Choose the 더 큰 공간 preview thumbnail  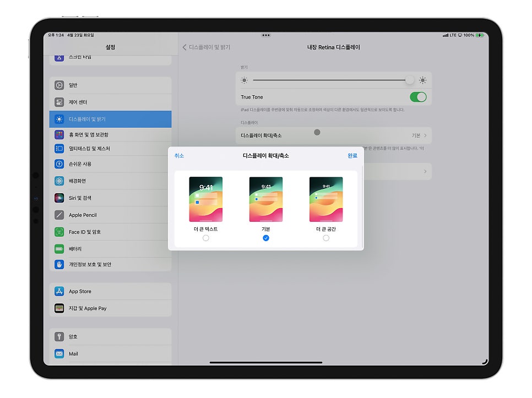pos(325,199)
